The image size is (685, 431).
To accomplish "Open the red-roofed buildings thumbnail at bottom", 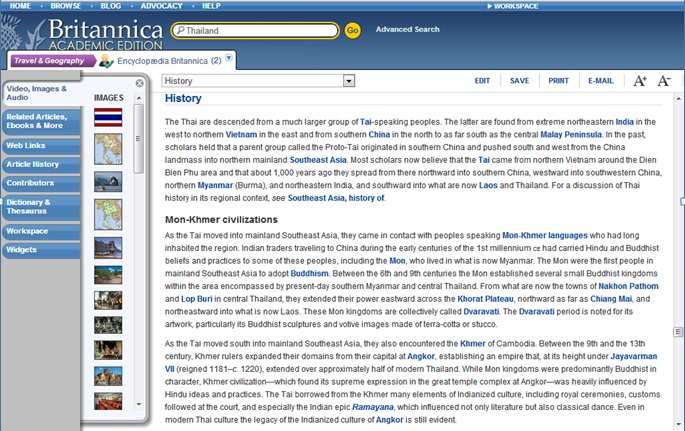I will (x=108, y=401).
